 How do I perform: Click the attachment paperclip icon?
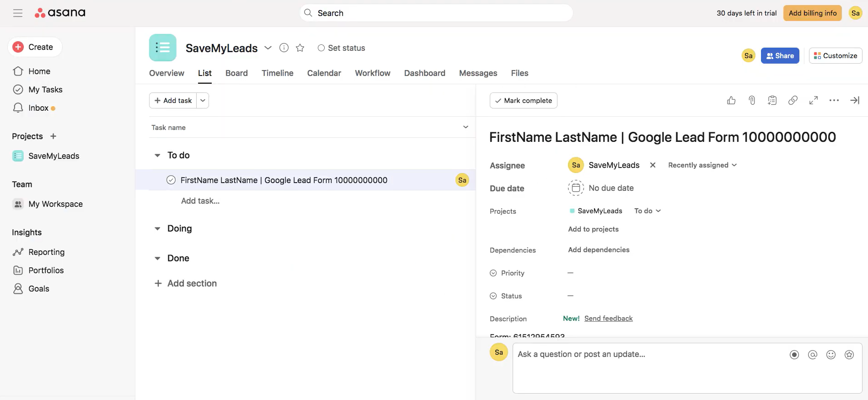point(752,101)
